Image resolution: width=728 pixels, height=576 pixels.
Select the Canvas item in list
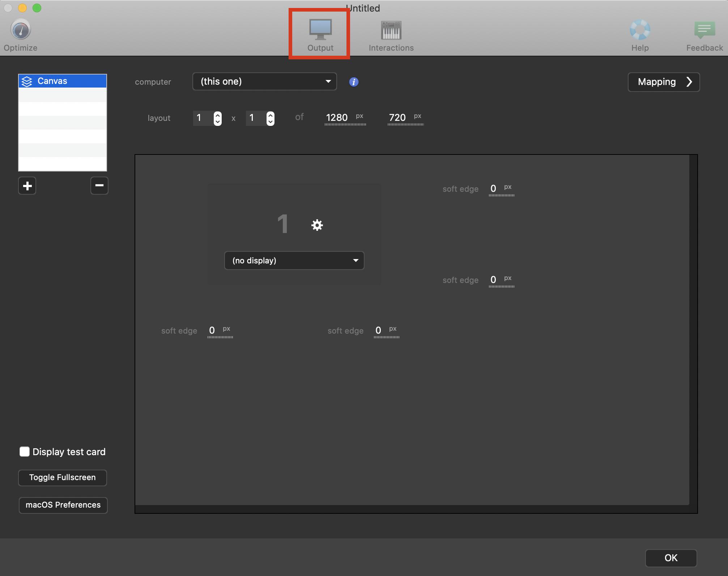[x=63, y=81]
